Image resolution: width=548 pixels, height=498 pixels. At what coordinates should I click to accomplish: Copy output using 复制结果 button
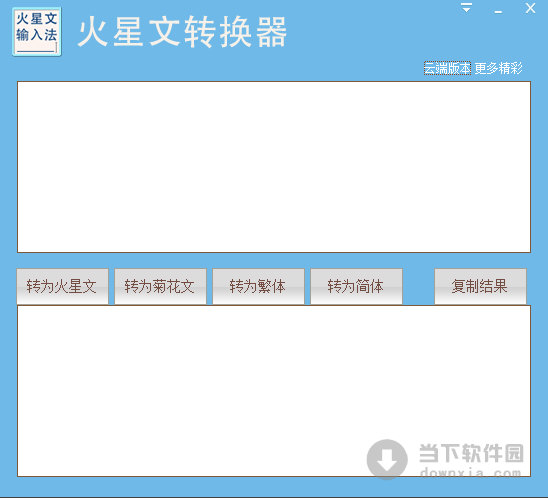point(480,286)
